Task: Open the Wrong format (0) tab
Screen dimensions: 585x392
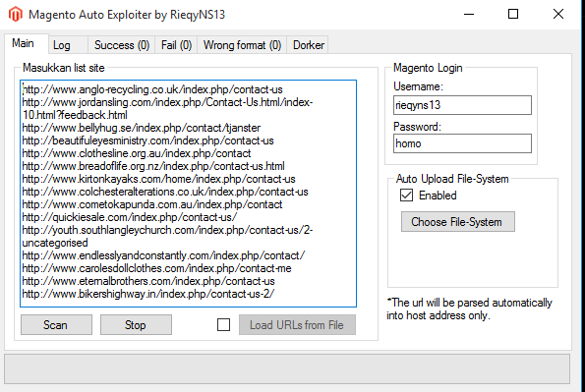Action: 242,45
